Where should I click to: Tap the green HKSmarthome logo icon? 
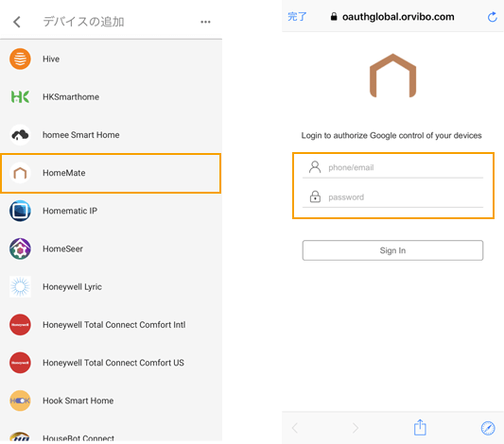point(20,96)
